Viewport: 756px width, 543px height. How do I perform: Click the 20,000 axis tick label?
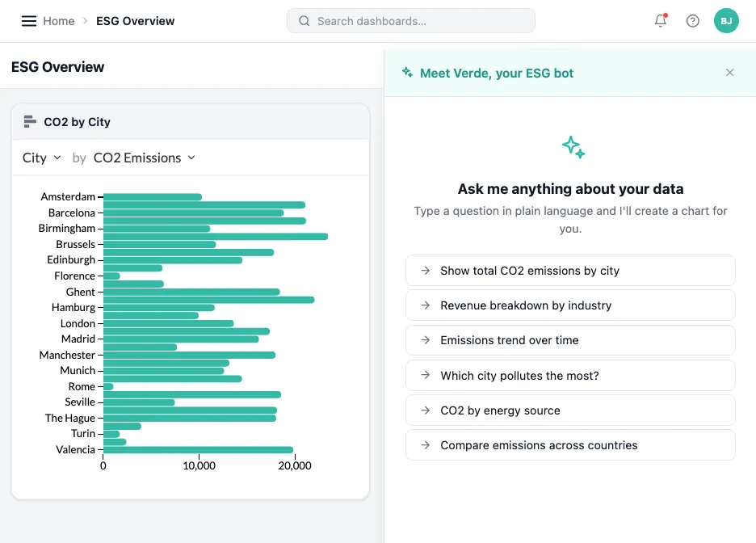295,465
